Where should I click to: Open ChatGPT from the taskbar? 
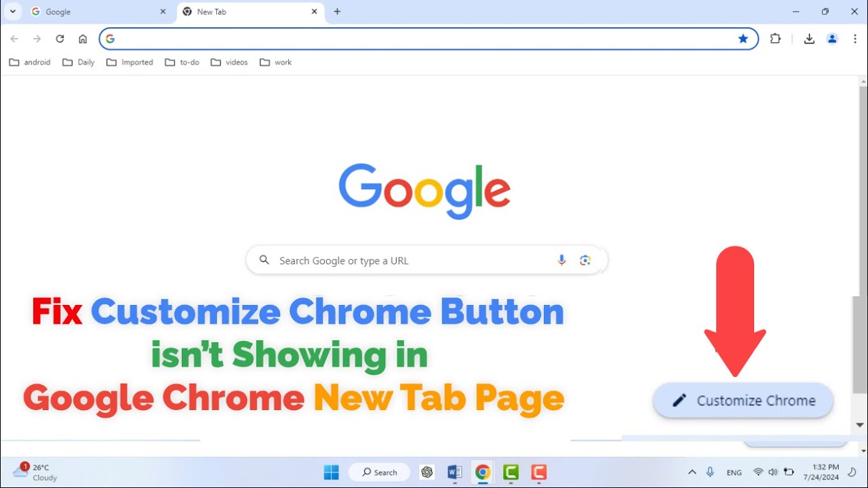(x=427, y=472)
